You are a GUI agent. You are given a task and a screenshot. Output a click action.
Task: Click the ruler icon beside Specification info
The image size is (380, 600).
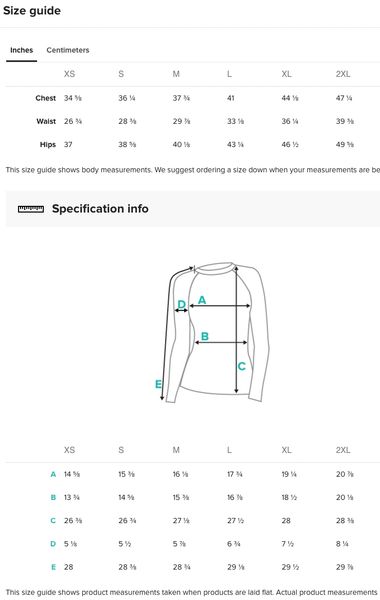[31, 209]
